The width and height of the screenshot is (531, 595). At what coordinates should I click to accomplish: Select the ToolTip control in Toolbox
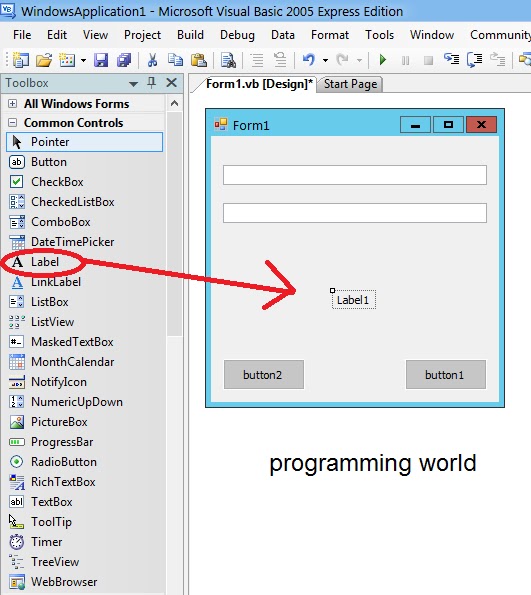pos(85,522)
